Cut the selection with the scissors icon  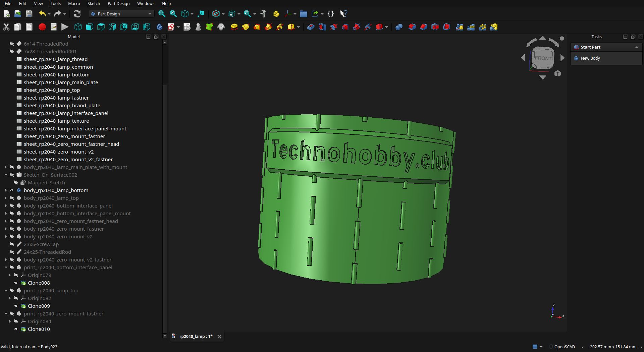pos(6,27)
